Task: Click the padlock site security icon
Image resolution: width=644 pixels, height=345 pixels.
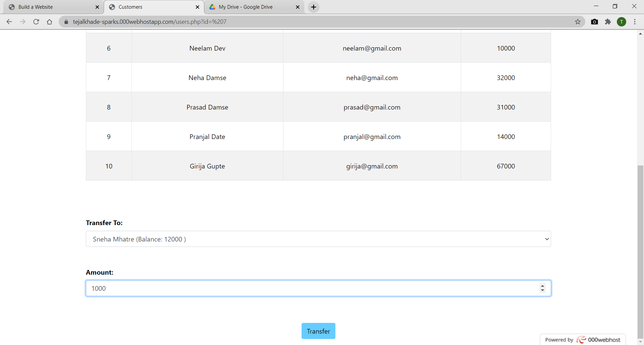Action: 66,21
